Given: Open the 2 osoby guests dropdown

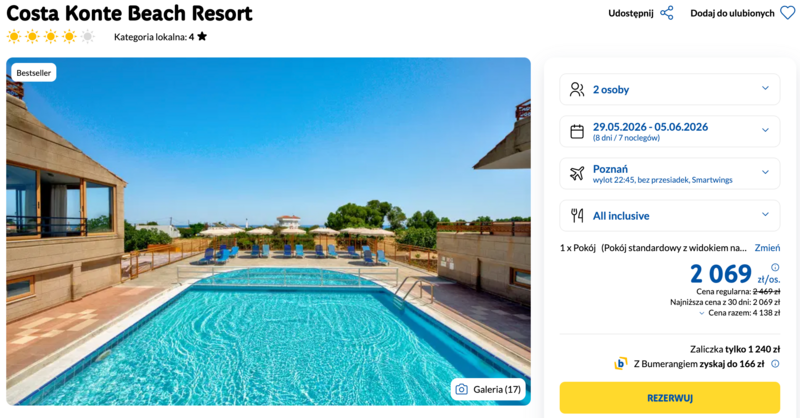Looking at the screenshot, I should coord(669,89).
